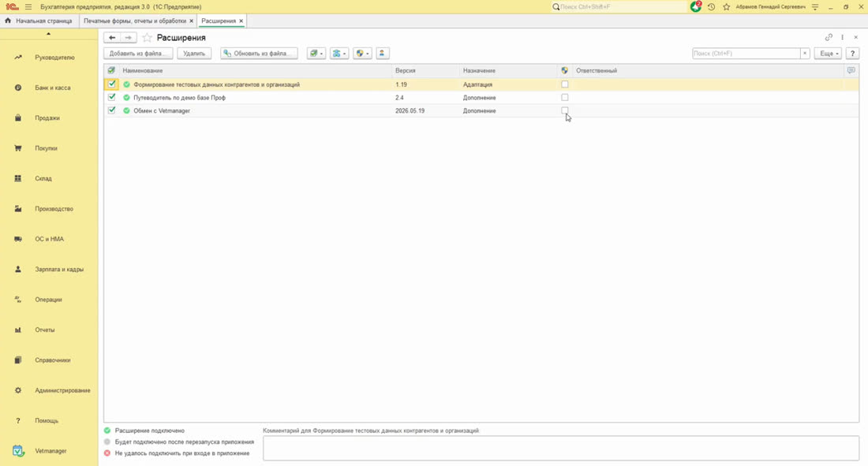Enable safe mode for Путеводитель row
This screenshot has width=868, height=466.
coord(565,98)
